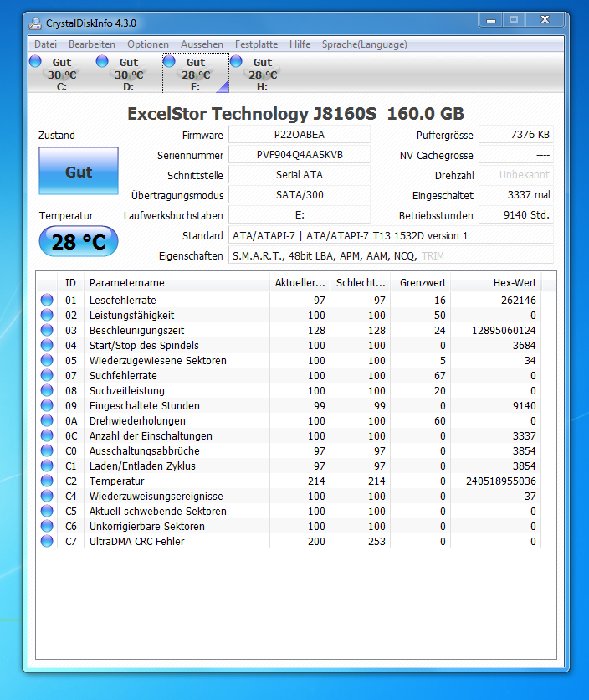Click the Puffergrösse field 7376 KB
The image size is (589, 700).
[516, 135]
